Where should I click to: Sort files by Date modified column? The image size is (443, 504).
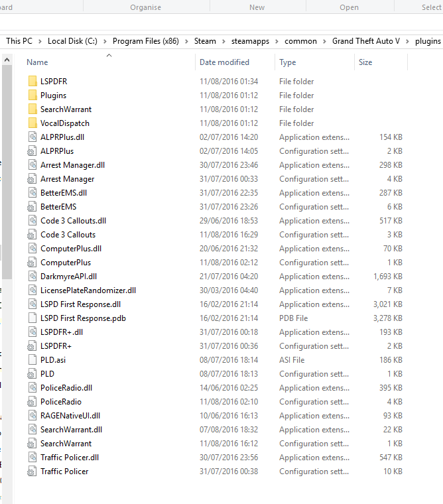[x=224, y=62]
